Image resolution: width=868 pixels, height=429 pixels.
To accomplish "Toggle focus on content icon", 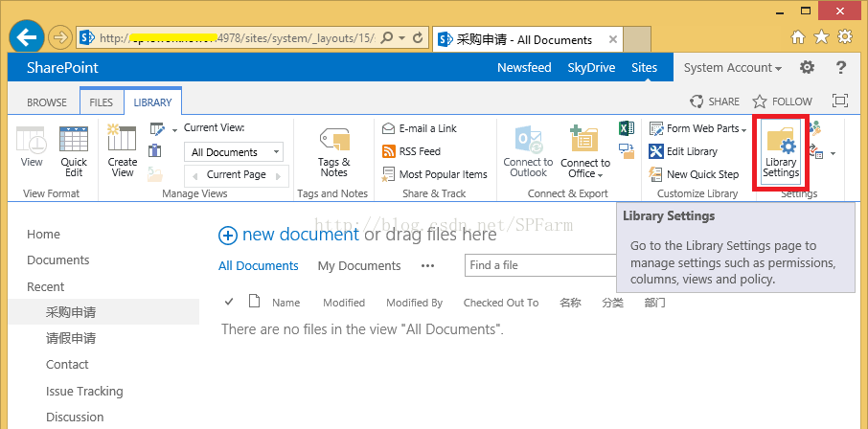I will [840, 101].
